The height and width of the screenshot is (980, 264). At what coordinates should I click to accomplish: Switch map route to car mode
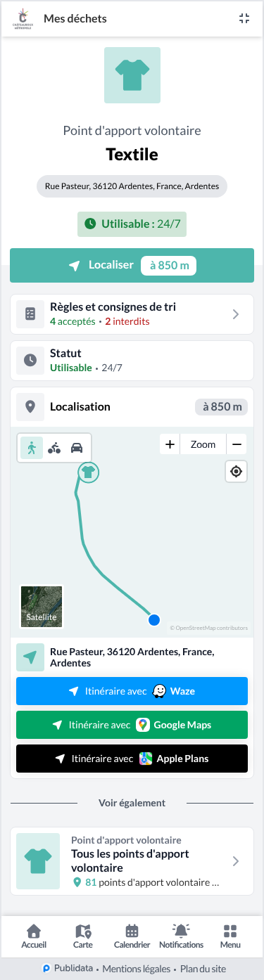coord(77,447)
